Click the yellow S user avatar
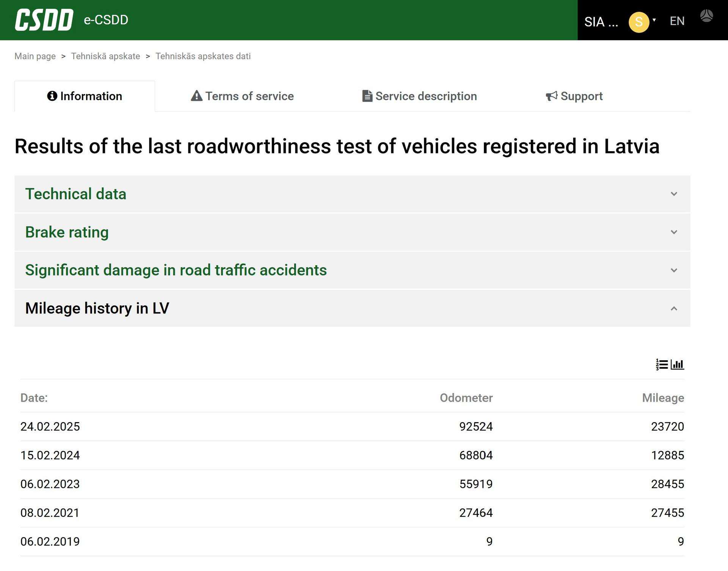The width and height of the screenshot is (728, 571). (639, 22)
